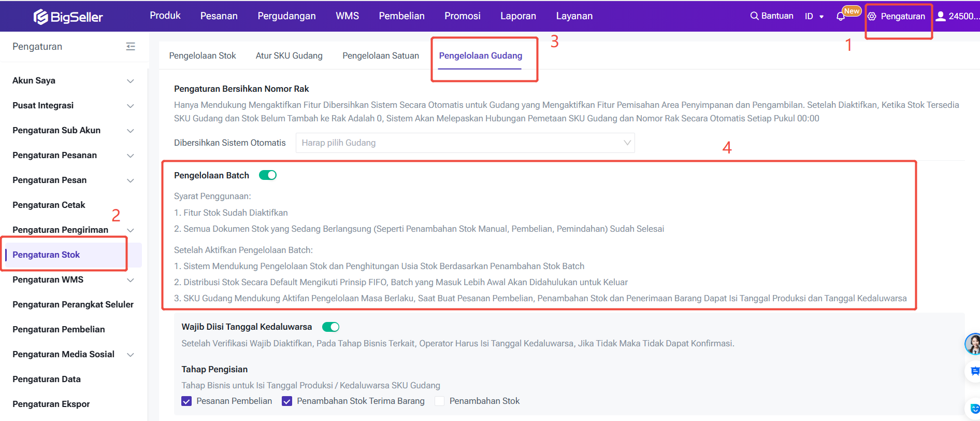
Task: Uncheck the Pesanan Pembelian checkbox
Action: (x=186, y=401)
